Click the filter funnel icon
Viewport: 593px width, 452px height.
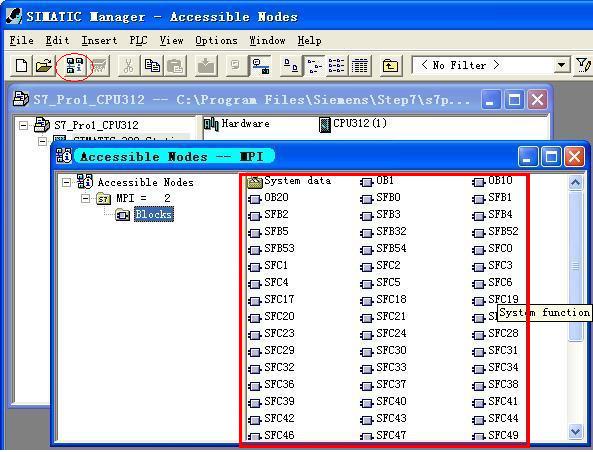pos(582,65)
